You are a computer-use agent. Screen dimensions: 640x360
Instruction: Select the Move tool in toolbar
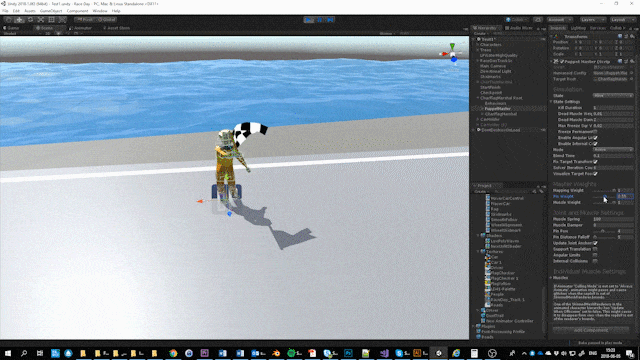point(19,20)
